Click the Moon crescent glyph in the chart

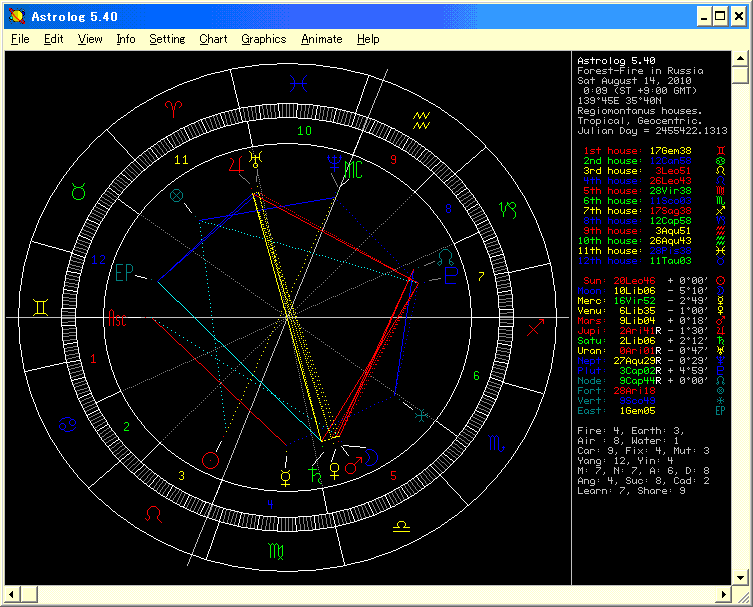(x=371, y=457)
